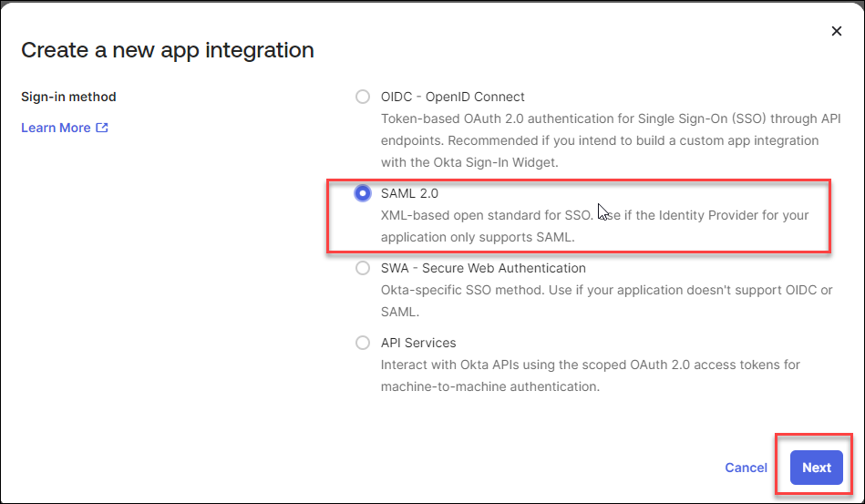
Task: Click Cancel to dismiss the dialog
Action: tap(746, 468)
